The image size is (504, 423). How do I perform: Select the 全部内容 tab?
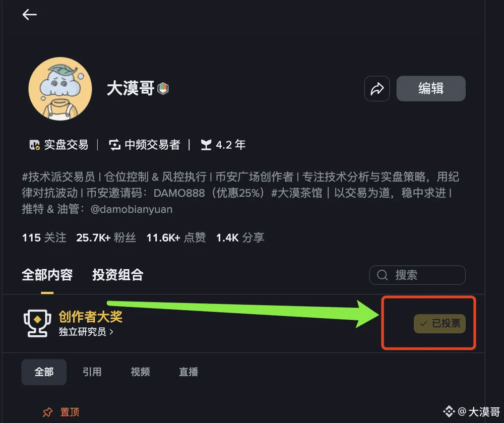click(47, 275)
